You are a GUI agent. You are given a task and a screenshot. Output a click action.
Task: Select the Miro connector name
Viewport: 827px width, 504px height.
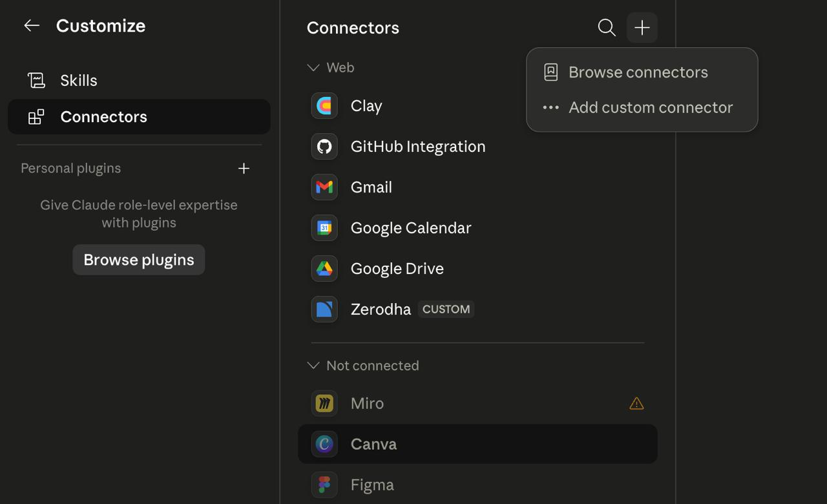pyautogui.click(x=367, y=403)
